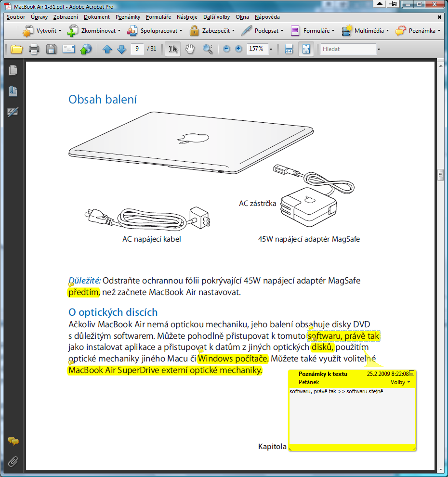
Task: Click the highlighted word 'předtím,'
Action: tap(84, 292)
